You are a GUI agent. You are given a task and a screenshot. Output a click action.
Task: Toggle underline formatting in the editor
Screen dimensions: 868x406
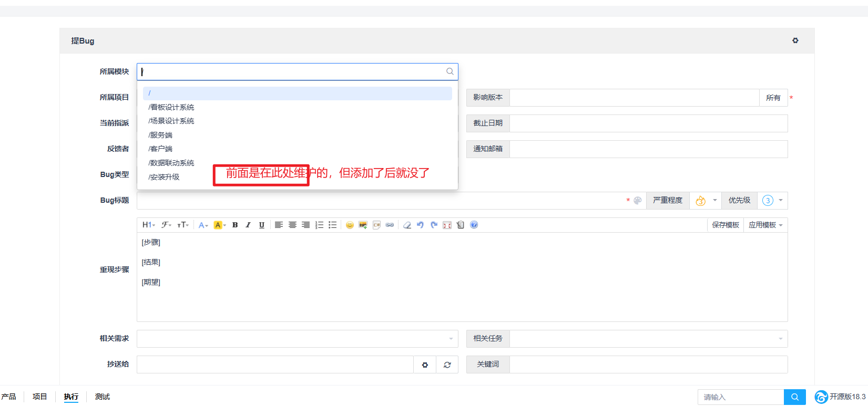pyautogui.click(x=261, y=225)
